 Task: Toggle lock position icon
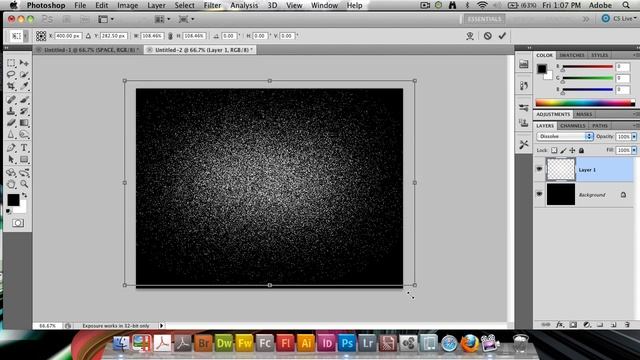tap(572, 150)
